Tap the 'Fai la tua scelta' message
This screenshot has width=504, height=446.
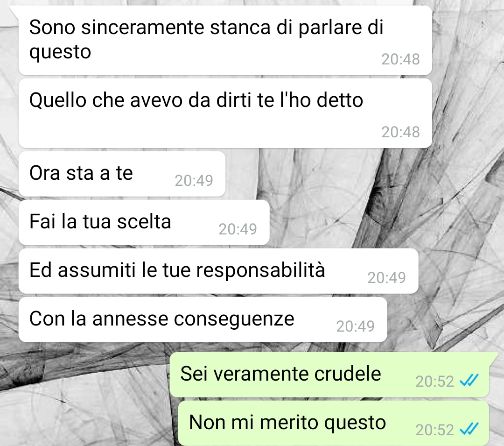coord(144,222)
